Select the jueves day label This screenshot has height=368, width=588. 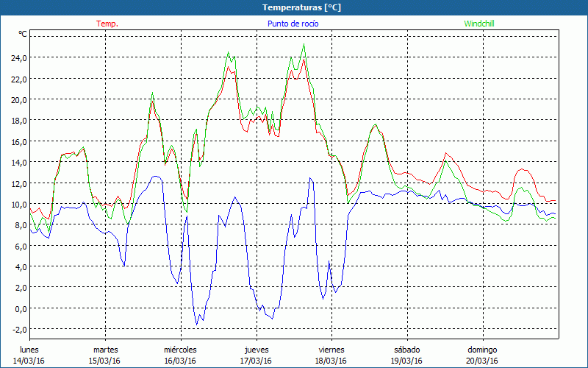tap(255, 350)
